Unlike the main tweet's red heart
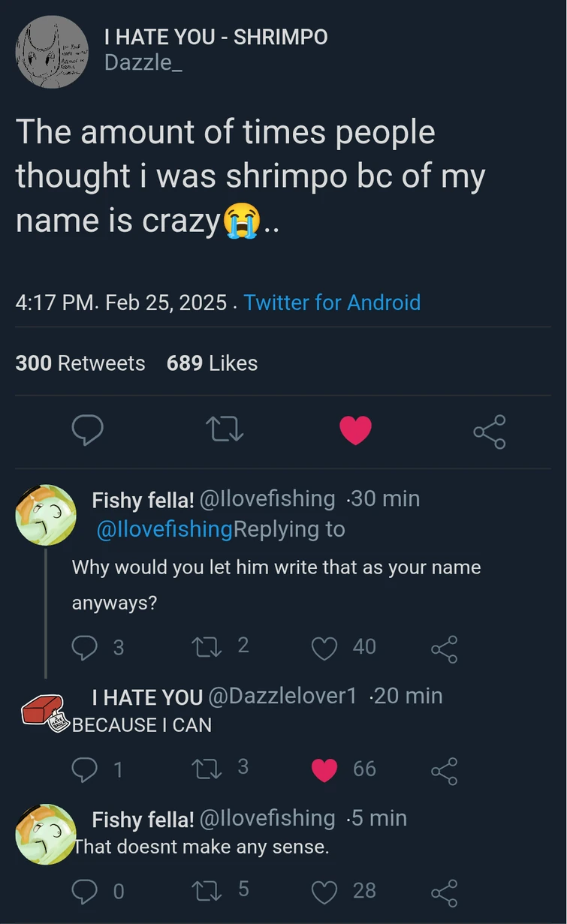The width and height of the screenshot is (567, 924). (355, 430)
